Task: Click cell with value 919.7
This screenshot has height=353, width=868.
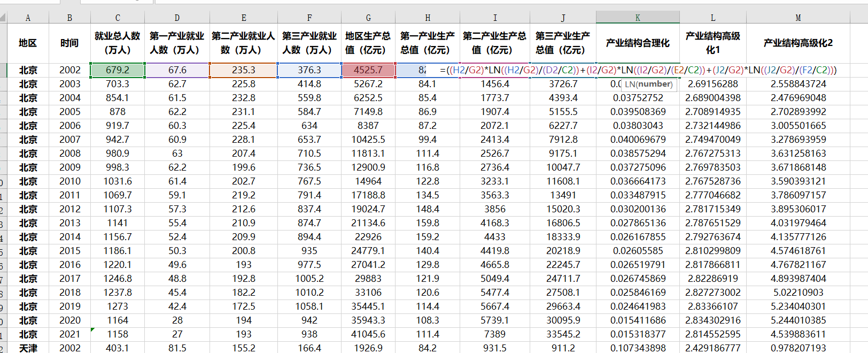Action: tap(118, 126)
